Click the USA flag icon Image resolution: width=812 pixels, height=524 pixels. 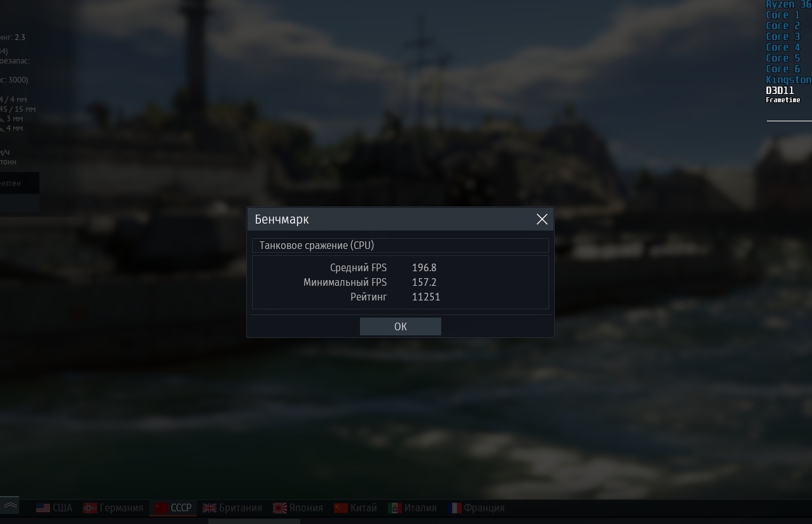[x=43, y=508]
